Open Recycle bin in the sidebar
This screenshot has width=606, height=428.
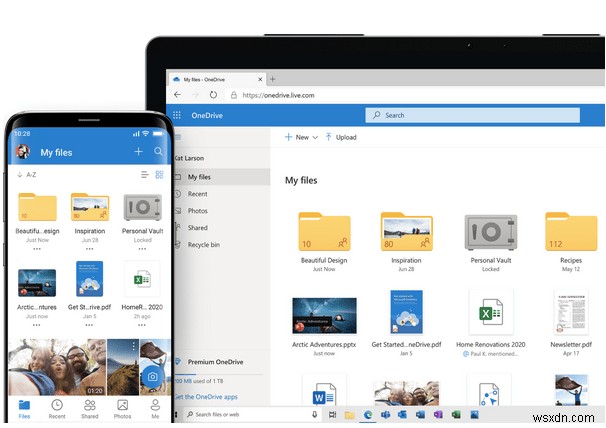click(x=203, y=245)
